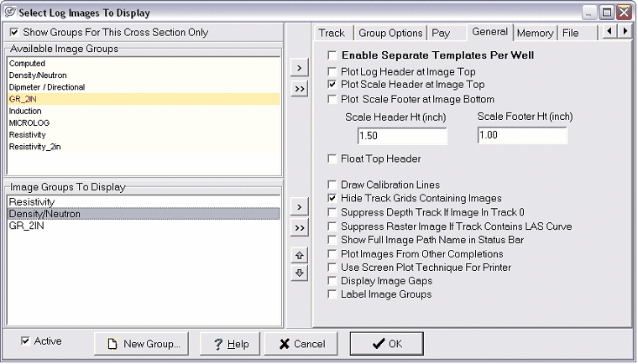Enable Separate Templates Per Well checkbox

point(332,55)
